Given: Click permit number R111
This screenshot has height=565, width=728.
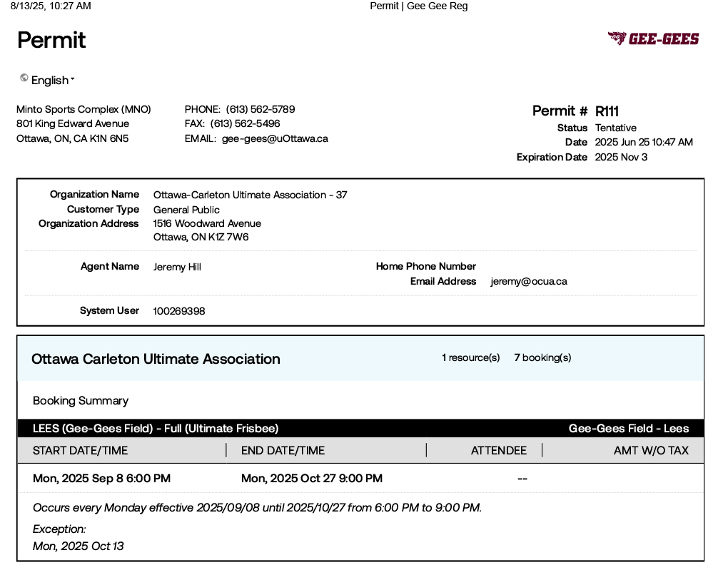Looking at the screenshot, I should click(x=607, y=111).
